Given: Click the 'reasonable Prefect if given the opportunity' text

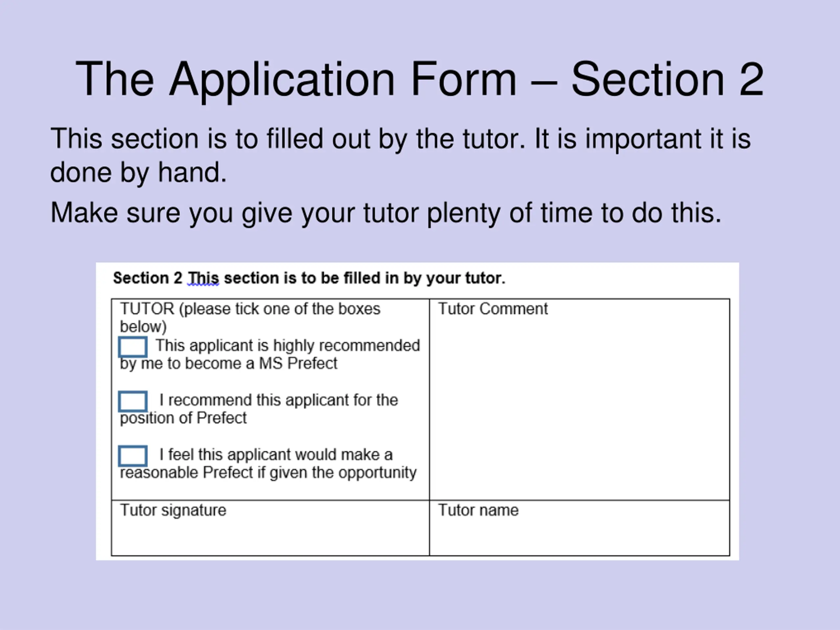Looking at the screenshot, I should click(268, 473).
